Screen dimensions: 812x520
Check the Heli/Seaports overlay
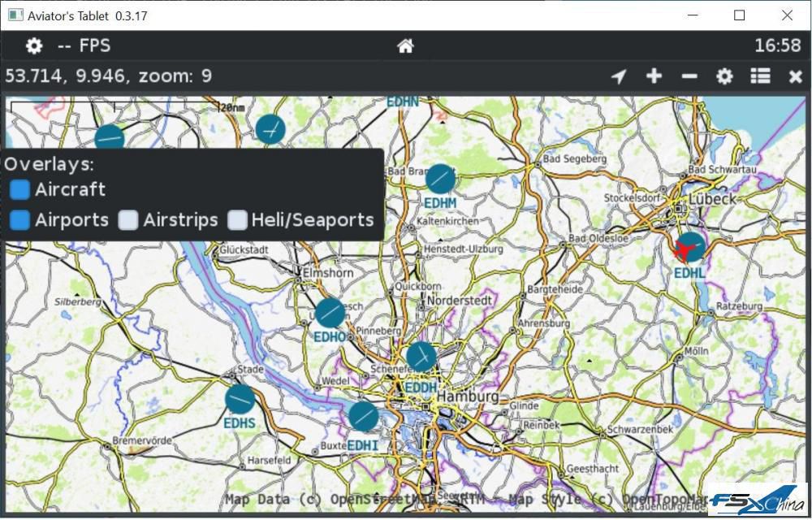click(237, 220)
